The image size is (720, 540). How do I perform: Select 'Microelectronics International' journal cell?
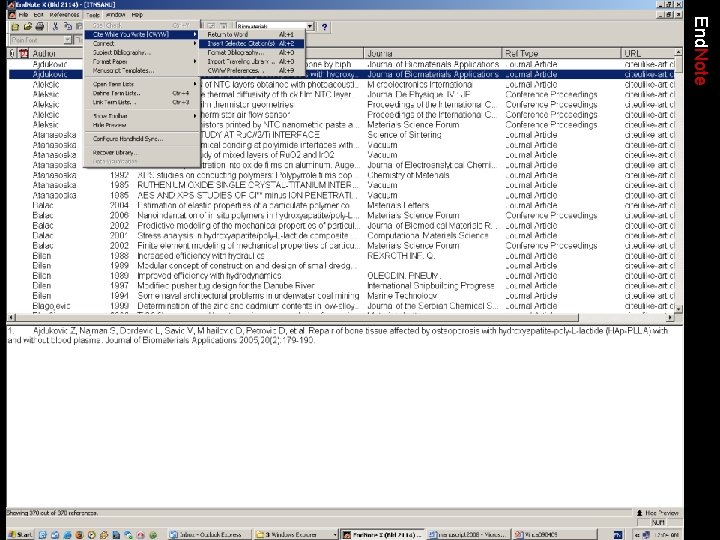tap(420, 84)
